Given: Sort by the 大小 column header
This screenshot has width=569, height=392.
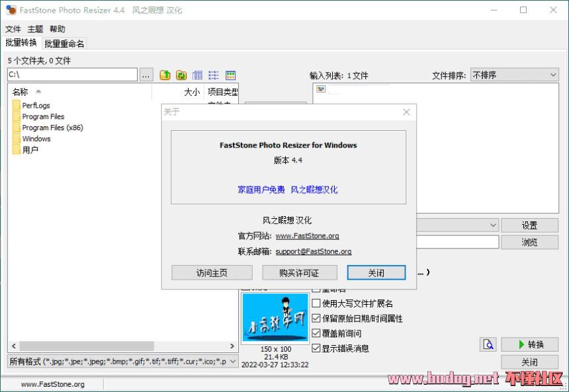Looking at the screenshot, I should [x=192, y=92].
